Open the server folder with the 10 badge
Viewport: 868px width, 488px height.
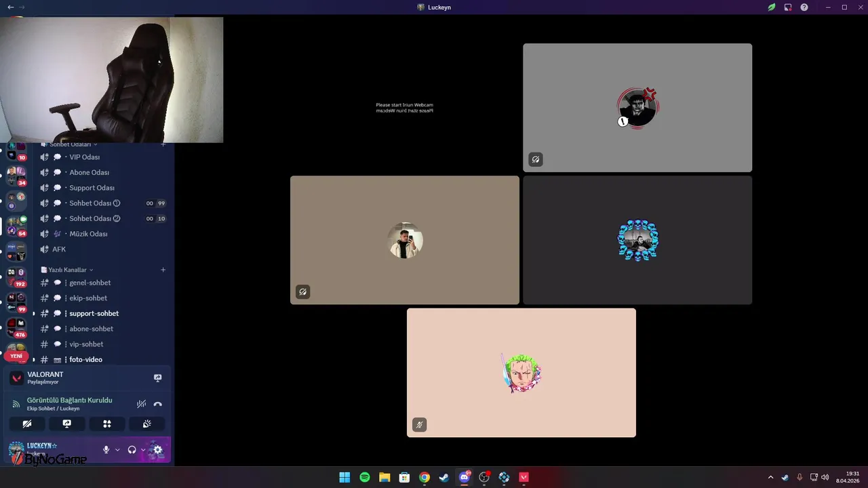coord(16,150)
